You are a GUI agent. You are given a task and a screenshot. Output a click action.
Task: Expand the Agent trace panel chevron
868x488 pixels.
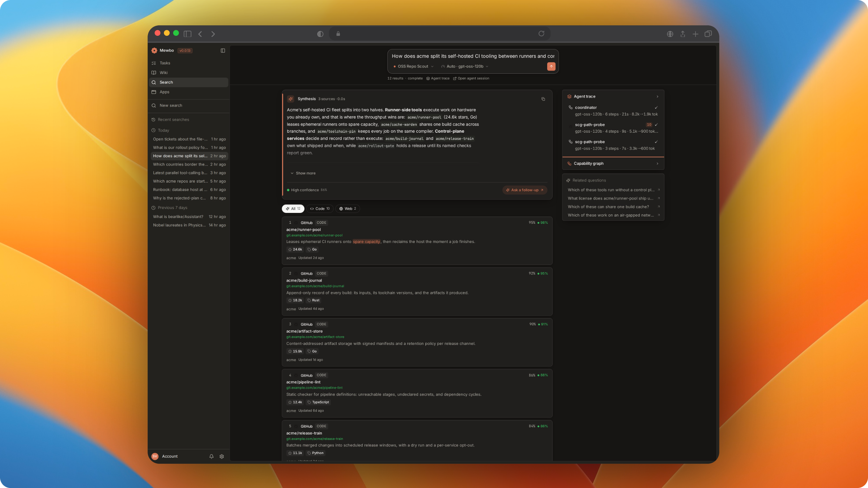[658, 97]
